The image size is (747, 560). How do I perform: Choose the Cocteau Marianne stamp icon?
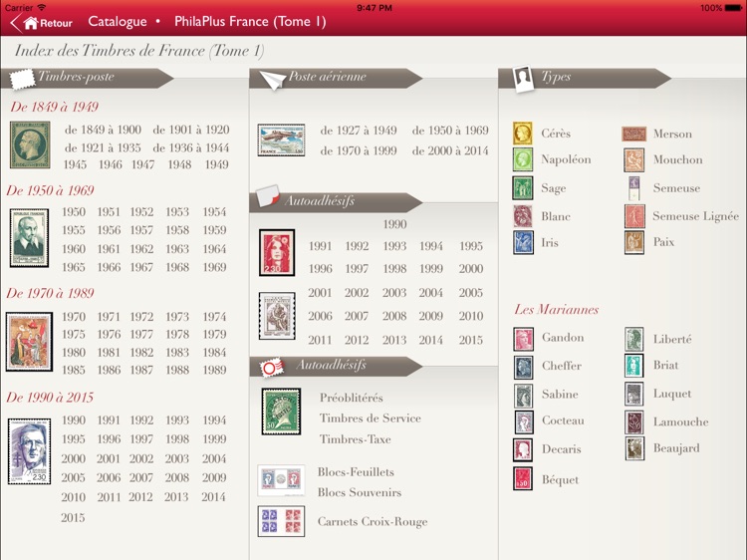[524, 421]
